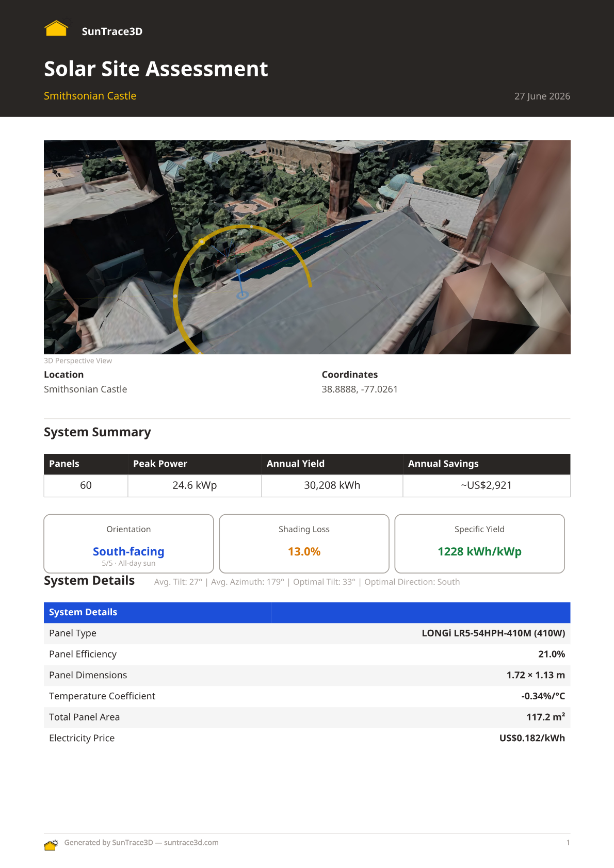Click the "24.6 kWp" cell
Screen dimensions: 614x868
pyautogui.click(x=195, y=485)
